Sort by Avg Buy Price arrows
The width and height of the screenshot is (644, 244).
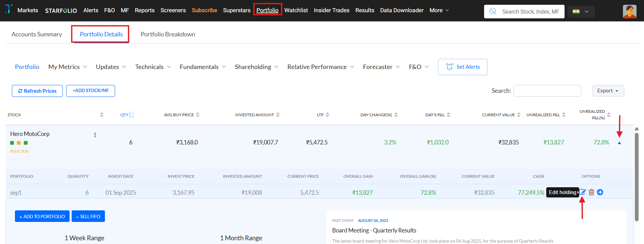198,115
